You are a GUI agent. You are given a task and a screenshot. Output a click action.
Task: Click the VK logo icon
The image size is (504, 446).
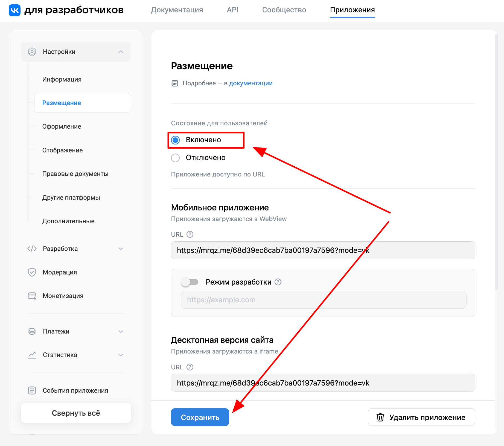14,10
